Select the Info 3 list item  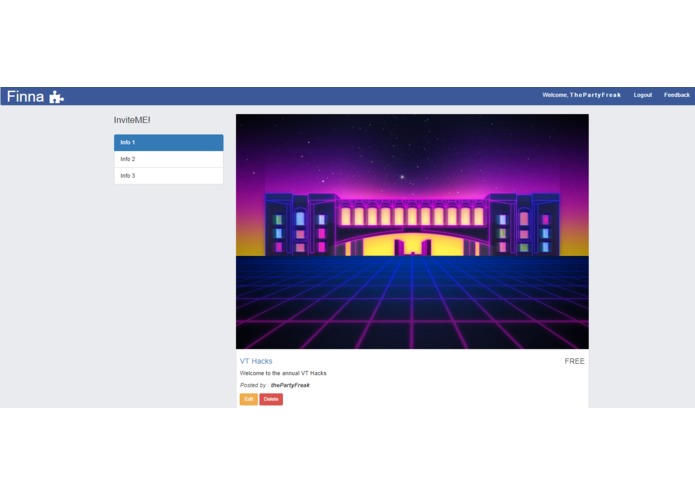169,176
